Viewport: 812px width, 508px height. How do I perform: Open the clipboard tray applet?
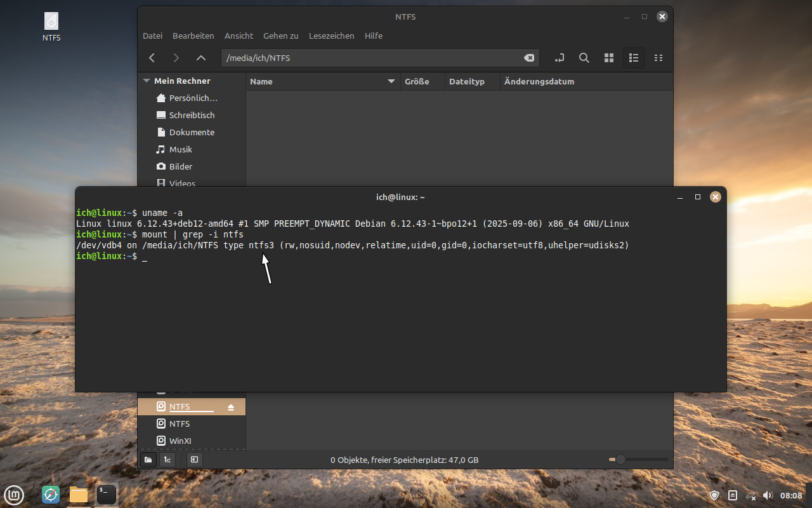(x=733, y=495)
